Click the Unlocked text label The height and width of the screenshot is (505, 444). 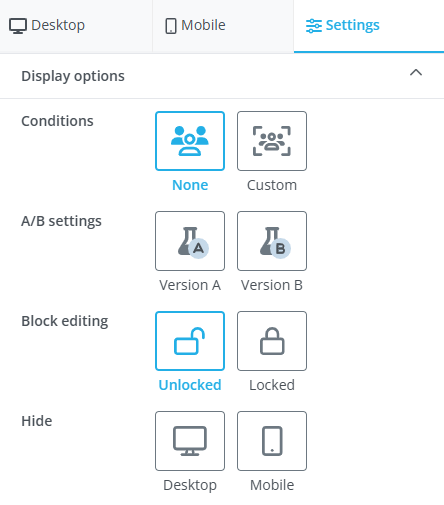190,385
